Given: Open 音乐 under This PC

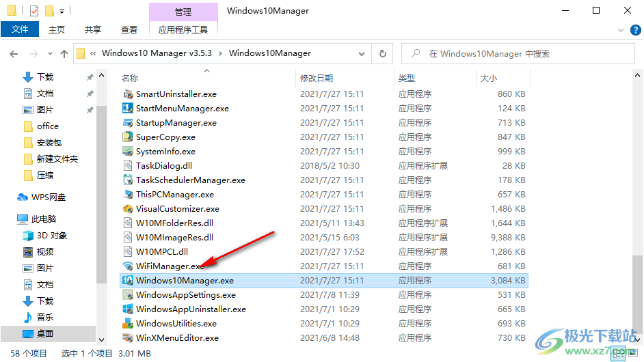Looking at the screenshot, I should 45,318.
